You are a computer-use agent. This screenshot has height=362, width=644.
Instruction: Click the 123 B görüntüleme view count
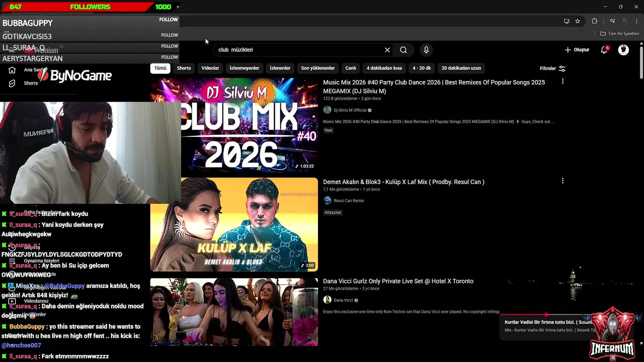(x=341, y=99)
